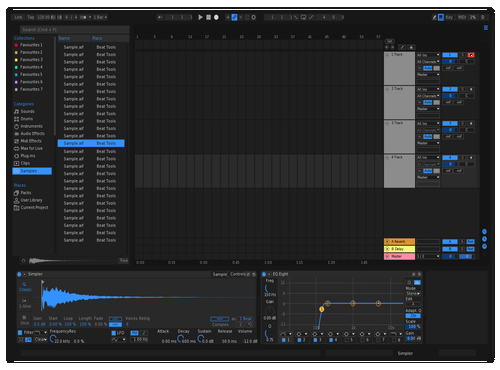Collapse track 1 with its fold arrow
The image size is (500, 370).
click(x=387, y=55)
